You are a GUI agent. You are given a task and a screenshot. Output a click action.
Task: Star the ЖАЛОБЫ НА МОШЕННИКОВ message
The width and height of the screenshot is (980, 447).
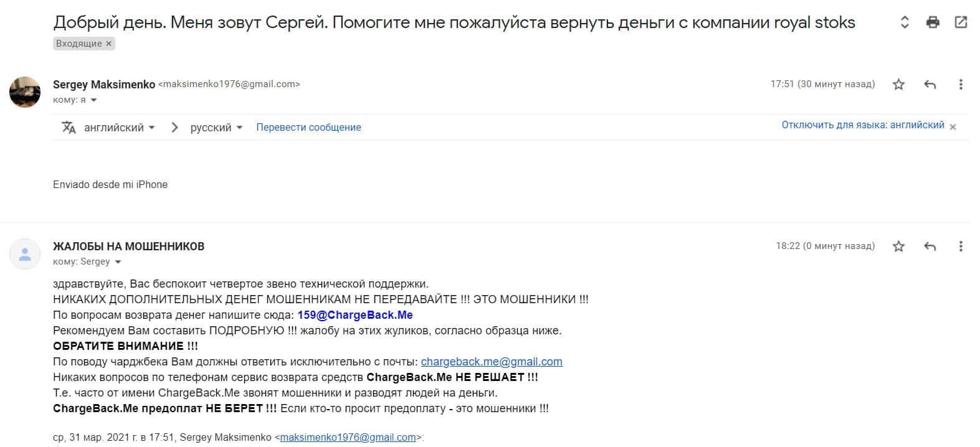[x=898, y=247]
